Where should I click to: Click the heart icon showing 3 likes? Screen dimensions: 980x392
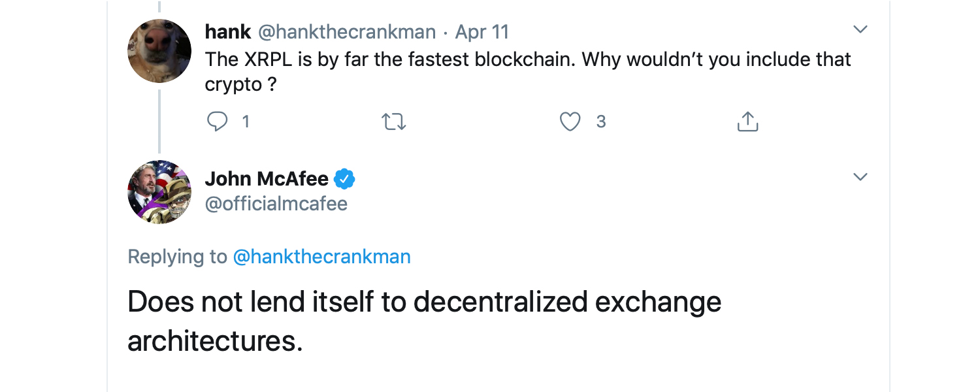point(570,122)
